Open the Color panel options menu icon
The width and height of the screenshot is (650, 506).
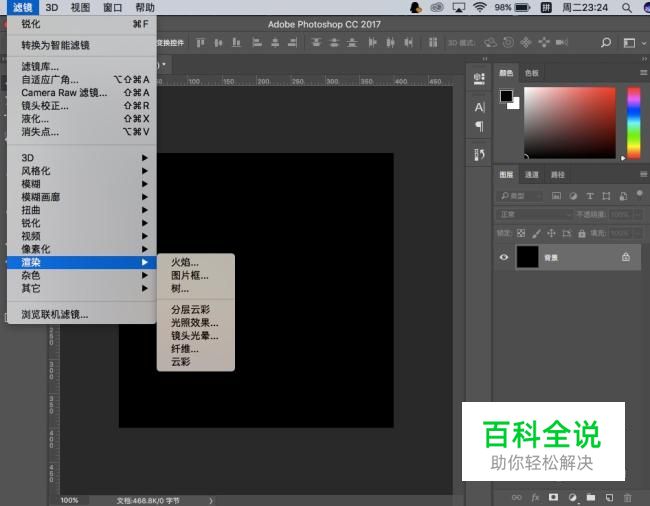point(644,73)
